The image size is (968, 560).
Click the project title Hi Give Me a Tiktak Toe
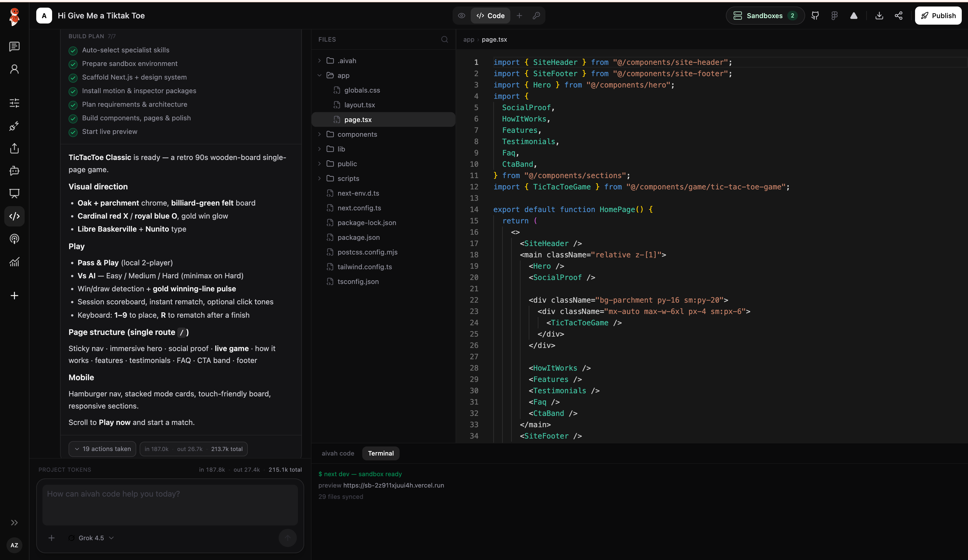pos(101,16)
